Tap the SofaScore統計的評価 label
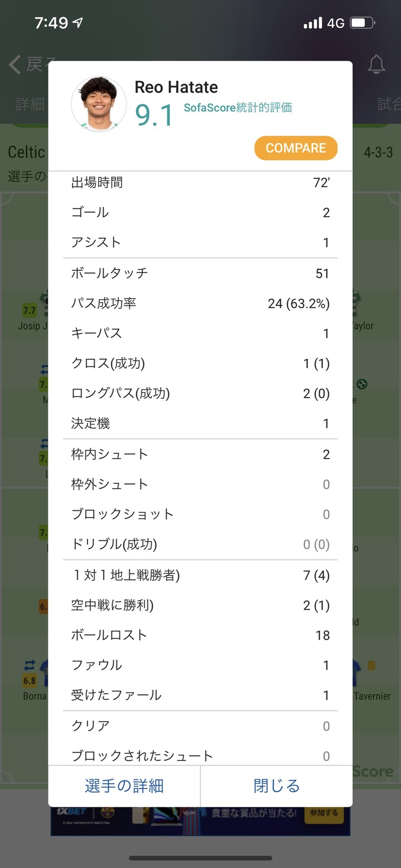The image size is (401, 868). [x=238, y=108]
